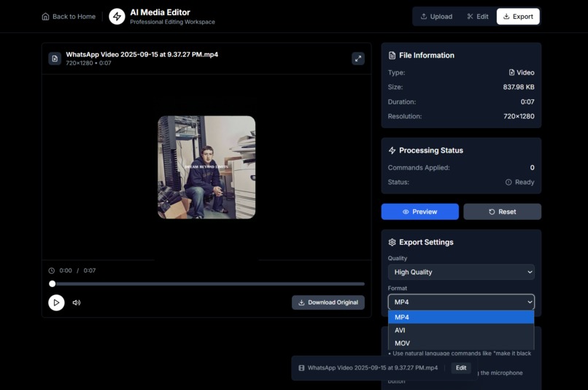Click the video filename title above player
Image resolution: width=588 pixels, height=390 pixels.
pos(142,55)
